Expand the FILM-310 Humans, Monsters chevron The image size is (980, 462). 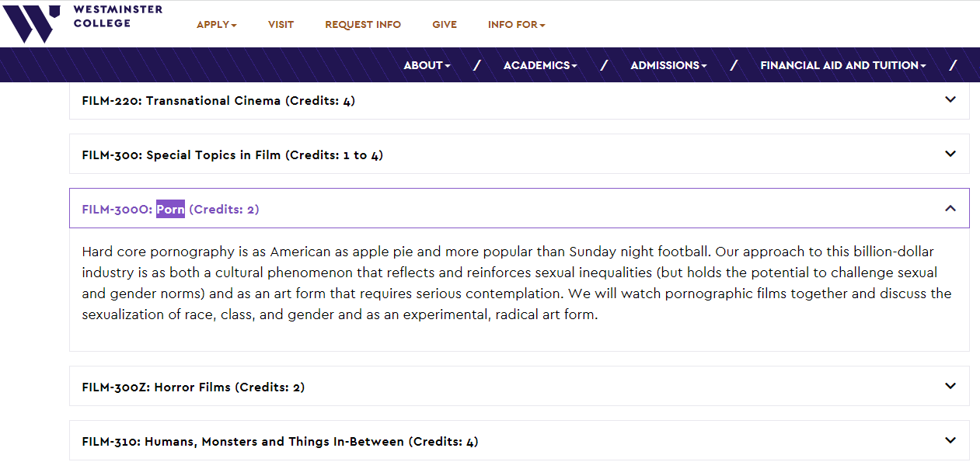pos(950,440)
